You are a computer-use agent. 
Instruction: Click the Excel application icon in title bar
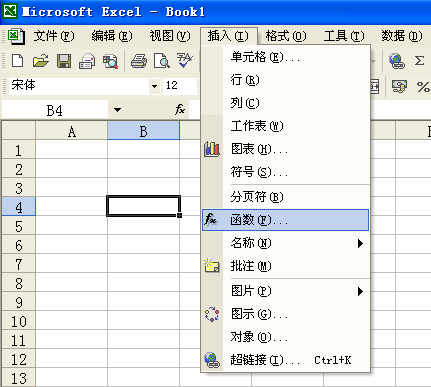click(x=10, y=11)
